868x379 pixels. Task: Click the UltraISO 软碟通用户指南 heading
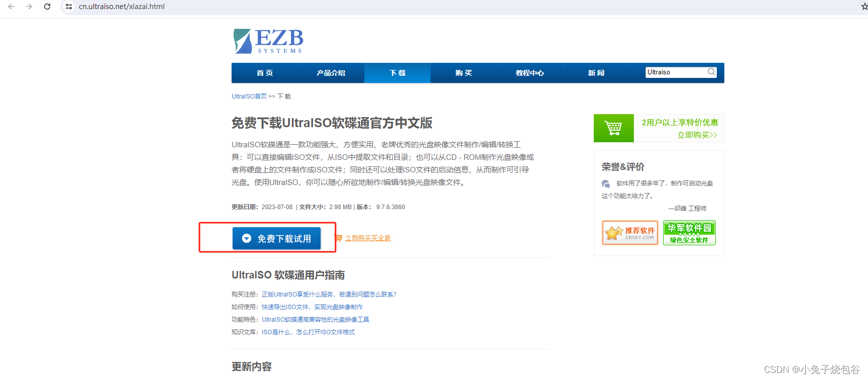288,275
